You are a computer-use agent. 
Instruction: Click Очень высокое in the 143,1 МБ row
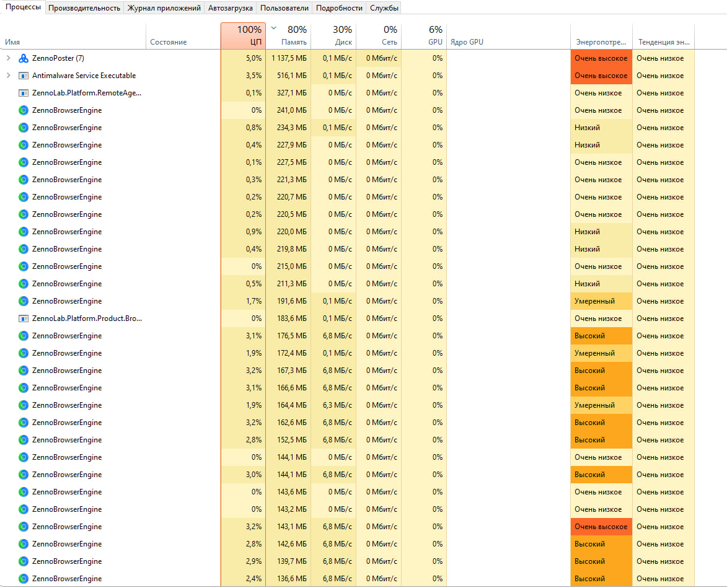click(601, 527)
